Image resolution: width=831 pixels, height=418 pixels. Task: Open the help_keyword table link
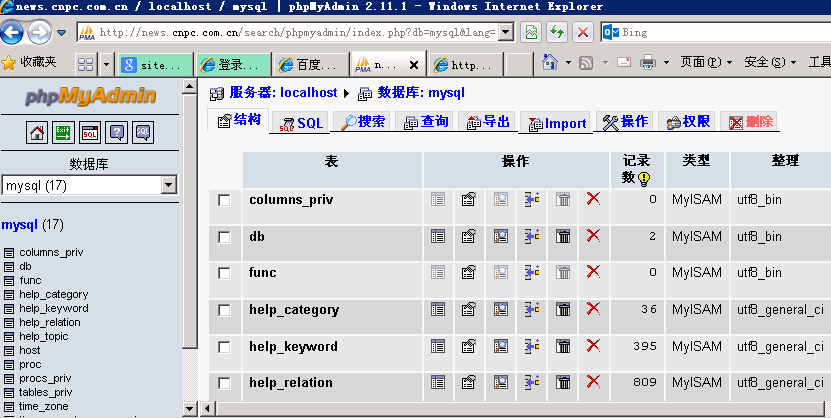click(x=293, y=346)
